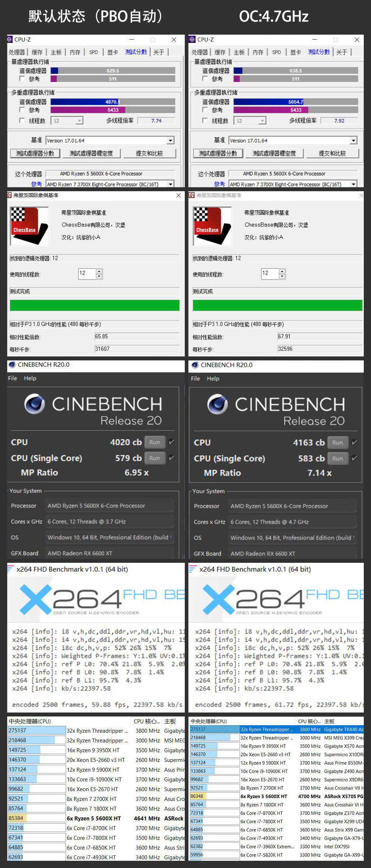Enable 线程数 checkbox in right CPU-Z window
Screen dimensions: 371x868
click(x=205, y=120)
